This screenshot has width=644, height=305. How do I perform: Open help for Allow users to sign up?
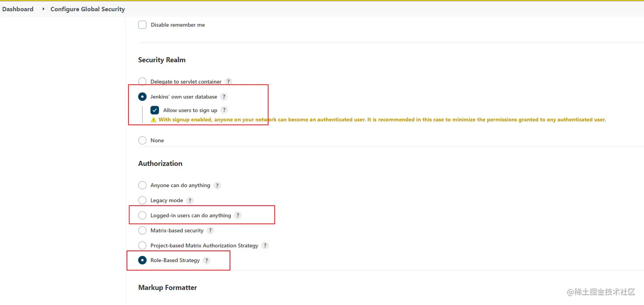pyautogui.click(x=224, y=110)
